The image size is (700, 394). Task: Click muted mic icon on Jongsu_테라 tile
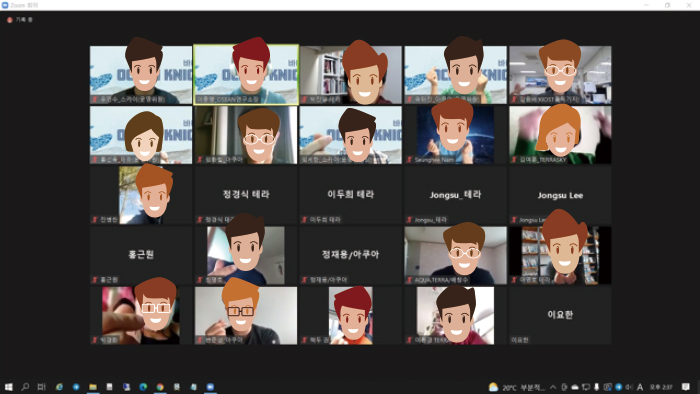(409, 220)
